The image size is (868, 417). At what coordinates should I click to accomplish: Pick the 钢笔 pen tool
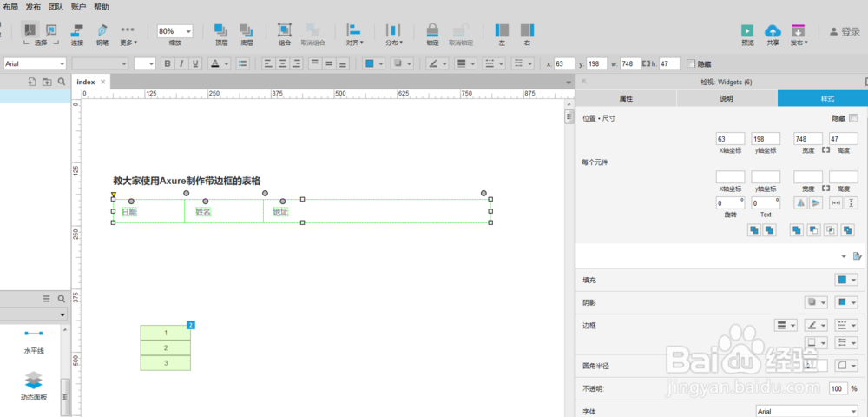point(102,35)
